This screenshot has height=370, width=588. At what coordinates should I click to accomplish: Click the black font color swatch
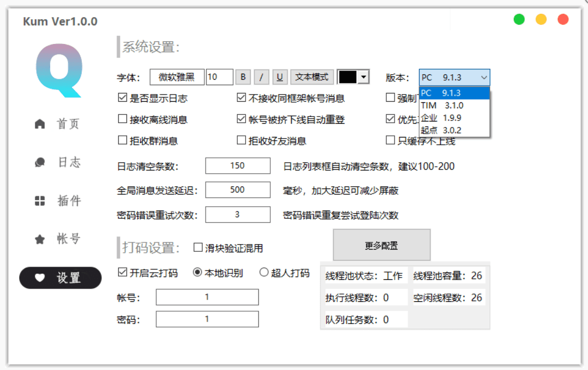[x=348, y=78]
